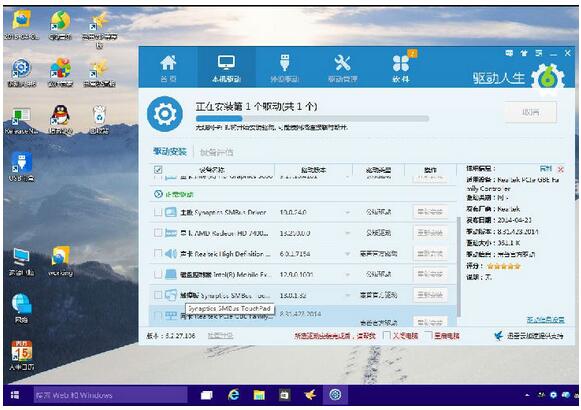This screenshot has height=410, width=581.
Task: Click the grey cancel button near progress bar
Action: tap(530, 112)
